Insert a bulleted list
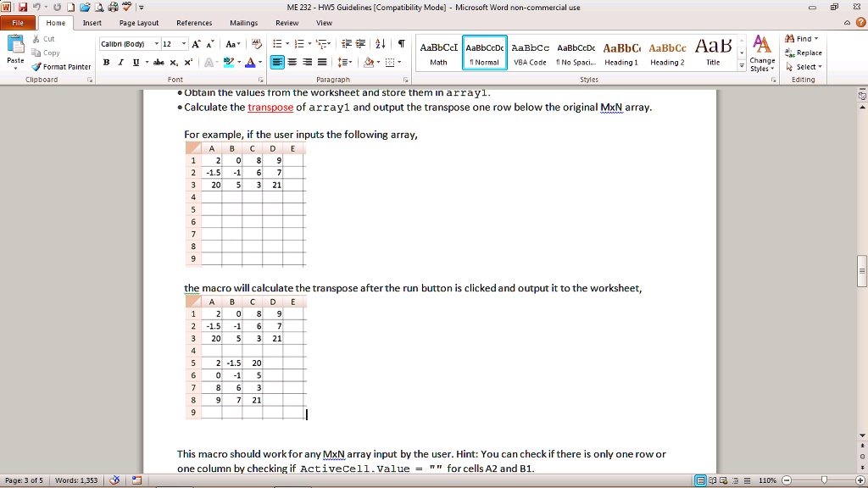This screenshot has height=488, width=868. (x=277, y=44)
